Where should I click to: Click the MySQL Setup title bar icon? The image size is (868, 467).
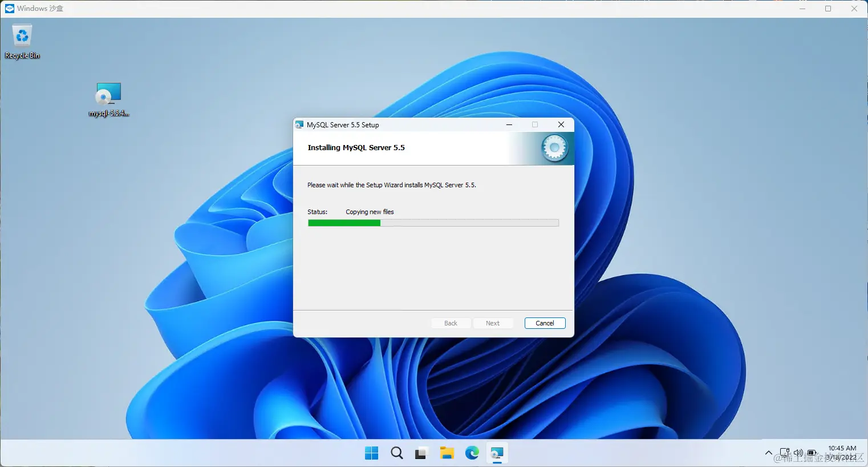[299, 124]
